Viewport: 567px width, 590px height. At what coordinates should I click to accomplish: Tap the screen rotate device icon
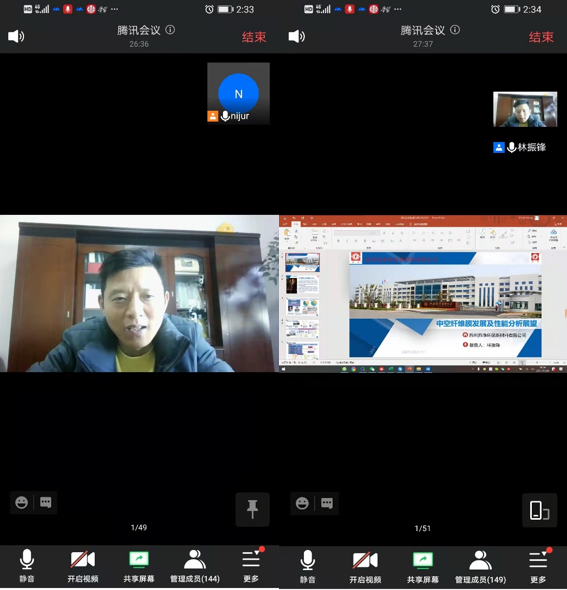point(539,511)
